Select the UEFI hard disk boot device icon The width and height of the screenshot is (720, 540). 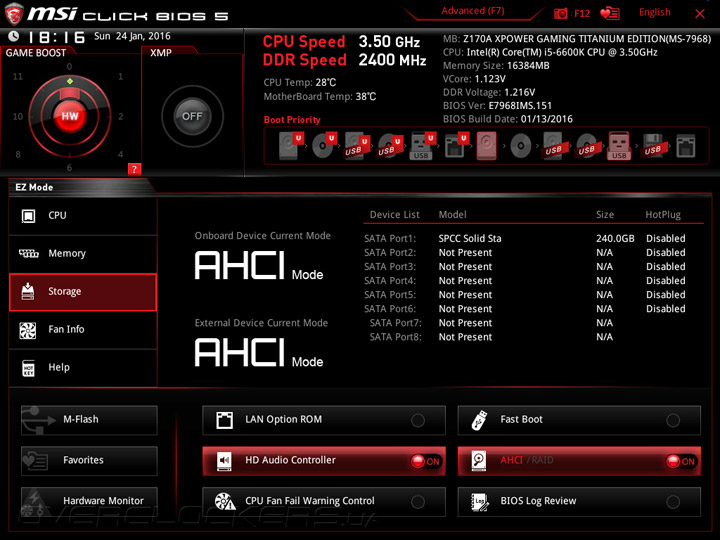point(290,146)
